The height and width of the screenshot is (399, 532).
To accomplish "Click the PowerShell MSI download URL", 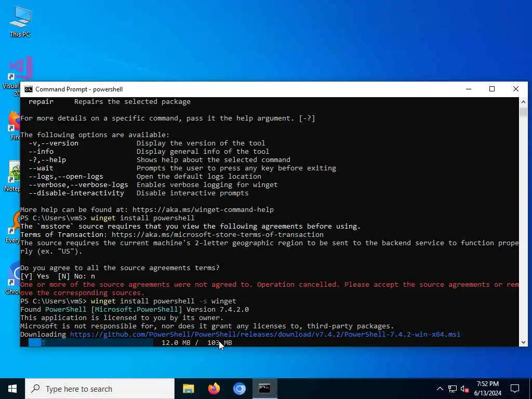I will [265, 334].
